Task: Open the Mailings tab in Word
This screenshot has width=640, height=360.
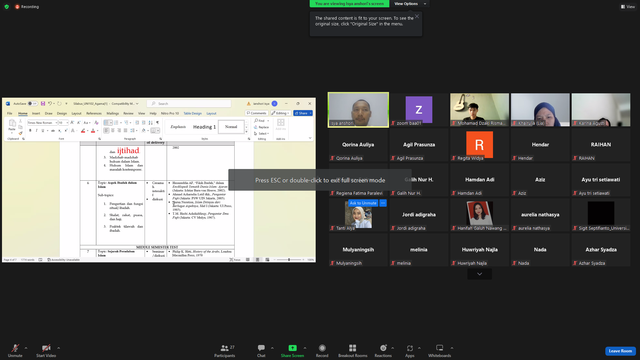Action: 113,113
